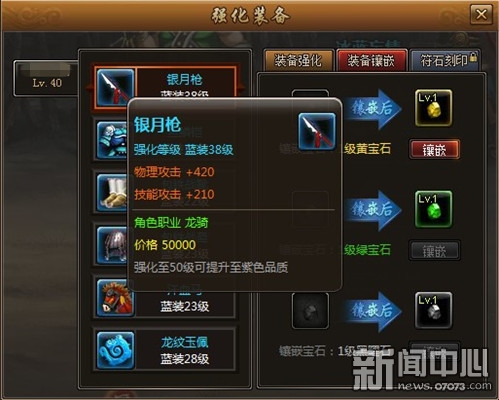The width and height of the screenshot is (499, 400).
Task: Click the grey 镶嵌 button for green gem
Action: click(434, 251)
